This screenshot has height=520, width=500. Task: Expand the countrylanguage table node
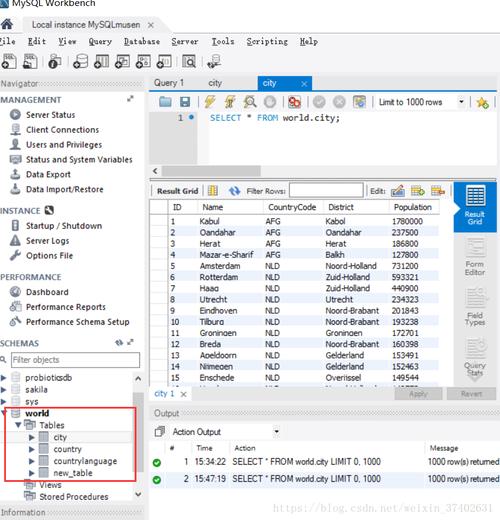[32, 461]
